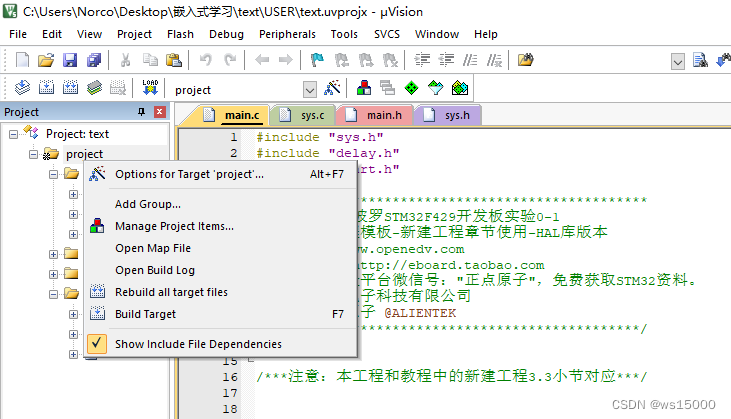Select 'Project: text' tree item

point(77,134)
